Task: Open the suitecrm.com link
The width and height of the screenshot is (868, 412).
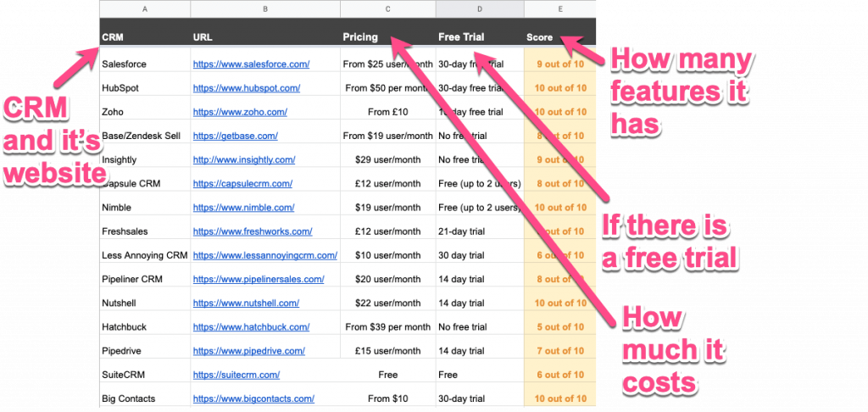Action: point(236,375)
